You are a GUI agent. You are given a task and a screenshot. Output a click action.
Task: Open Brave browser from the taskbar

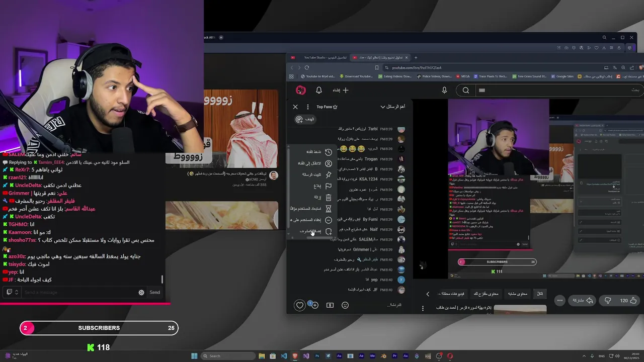pos(295,356)
